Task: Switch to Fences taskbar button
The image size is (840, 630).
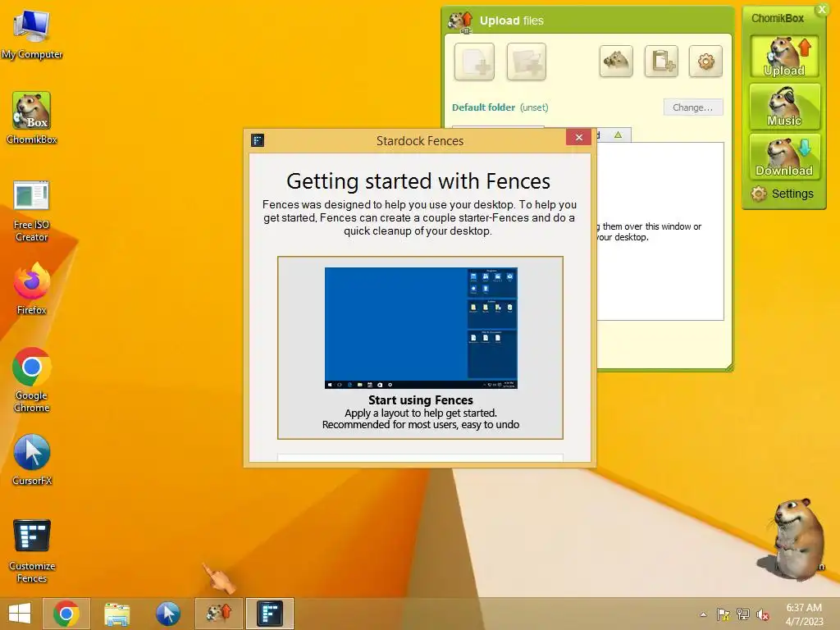Action: coord(269,614)
